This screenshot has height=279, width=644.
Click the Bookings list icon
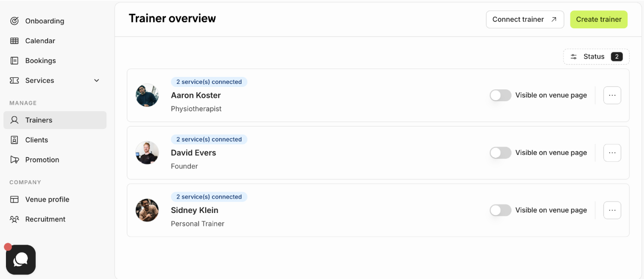coord(14,61)
